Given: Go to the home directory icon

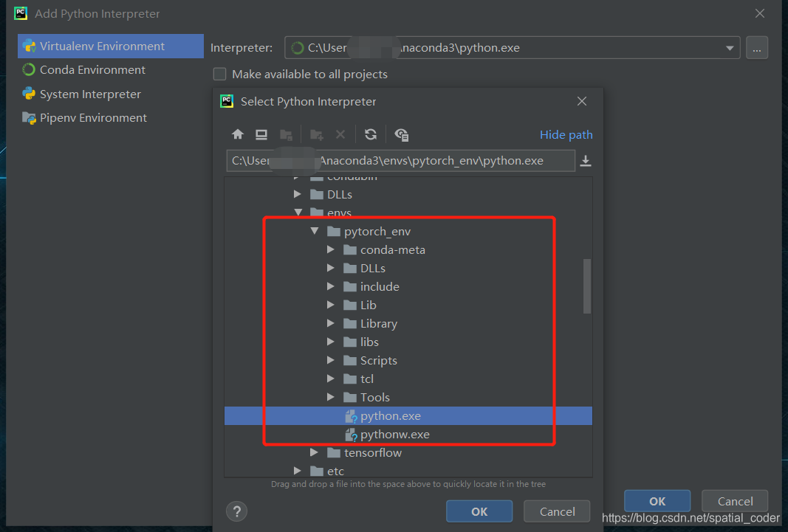Looking at the screenshot, I should point(238,134).
